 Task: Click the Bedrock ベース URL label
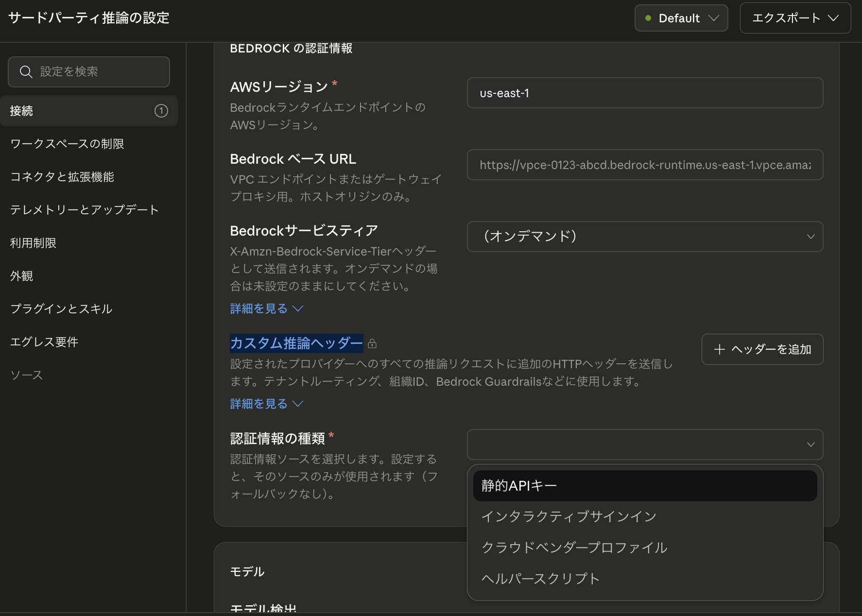coord(293,159)
